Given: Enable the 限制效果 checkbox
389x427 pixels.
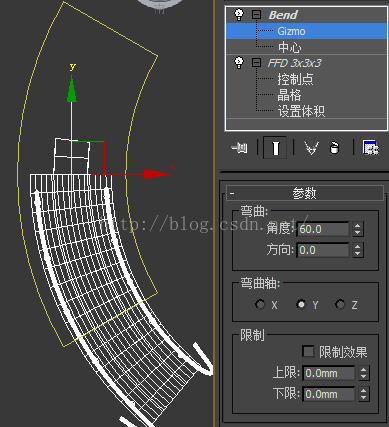Looking at the screenshot, I should [308, 352].
